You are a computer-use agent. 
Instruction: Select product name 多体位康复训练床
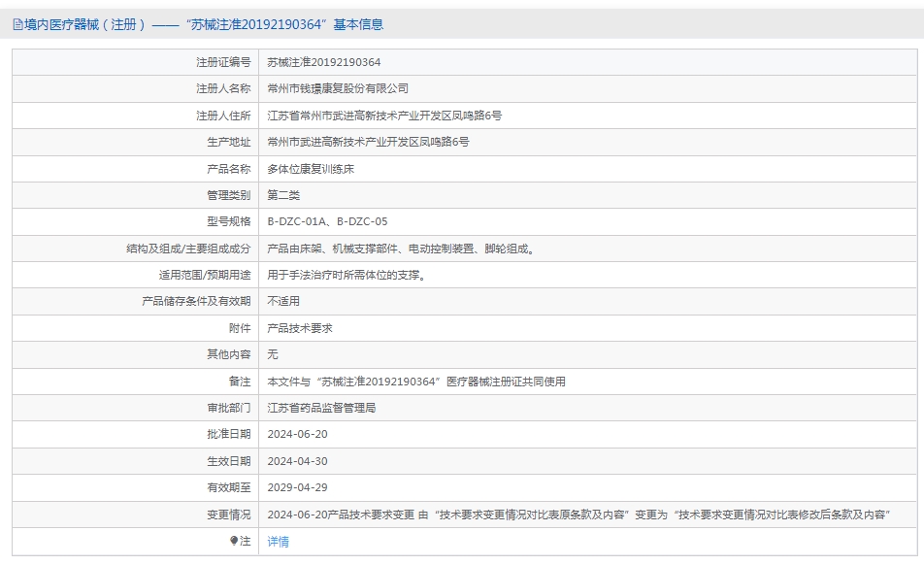pyautogui.click(x=311, y=169)
